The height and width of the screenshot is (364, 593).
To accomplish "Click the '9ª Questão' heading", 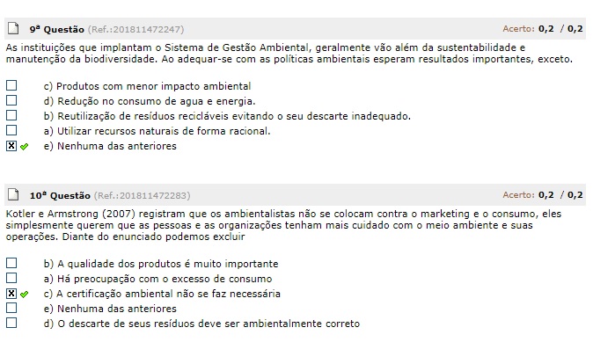I will pyautogui.click(x=56, y=29).
